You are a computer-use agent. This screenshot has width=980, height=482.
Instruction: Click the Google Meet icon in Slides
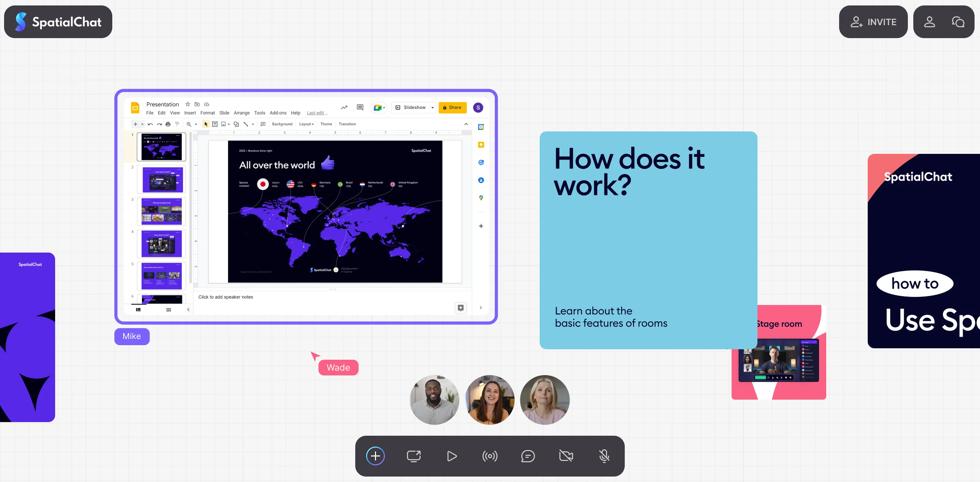[377, 108]
